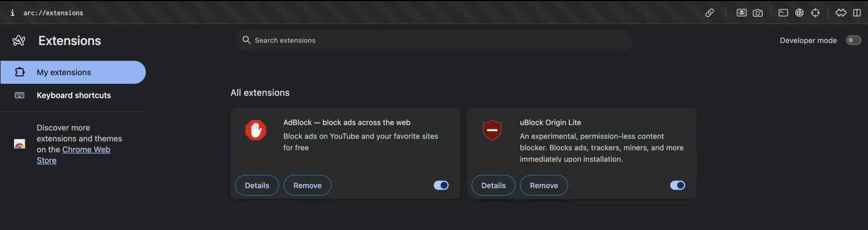Image resolution: width=868 pixels, height=230 pixels.
Task: Click the All extensions heading
Action: pyautogui.click(x=260, y=93)
